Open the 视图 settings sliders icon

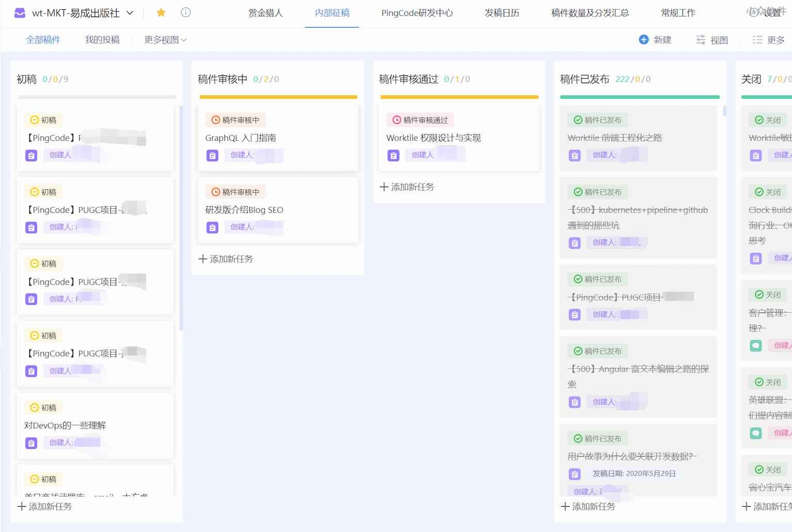point(701,40)
